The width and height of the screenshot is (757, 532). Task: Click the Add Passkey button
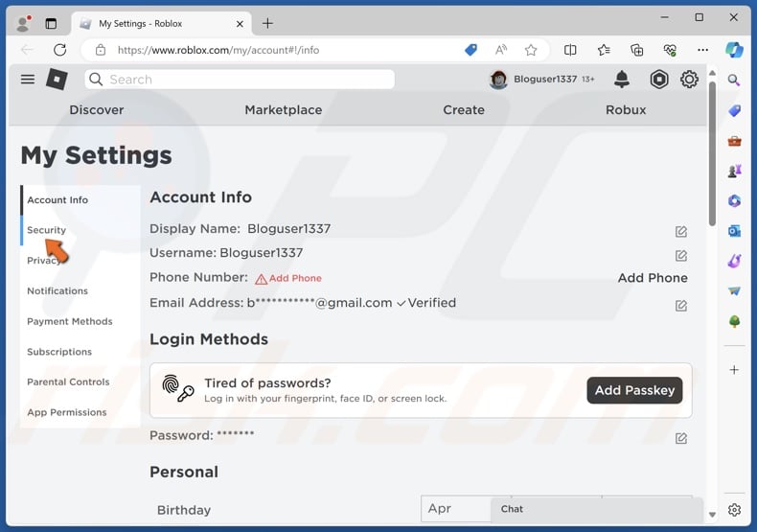pos(634,390)
